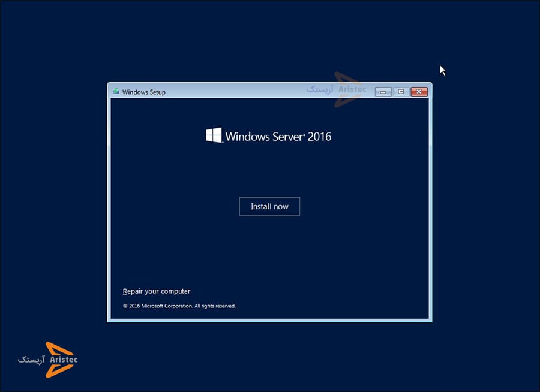Screen dimensions: 540x392
Task: Click the dark desktop background outside the window
Action: [480, 240]
